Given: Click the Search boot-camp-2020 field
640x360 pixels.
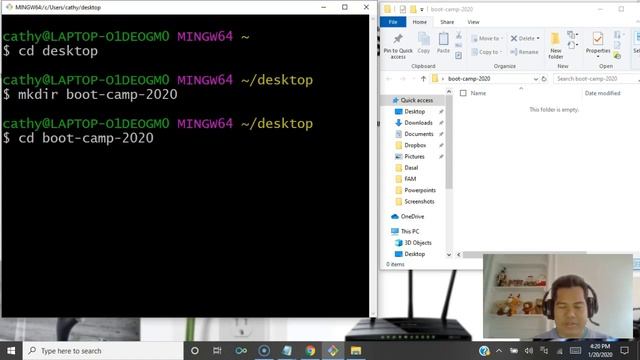Looking at the screenshot, I should (x=596, y=79).
